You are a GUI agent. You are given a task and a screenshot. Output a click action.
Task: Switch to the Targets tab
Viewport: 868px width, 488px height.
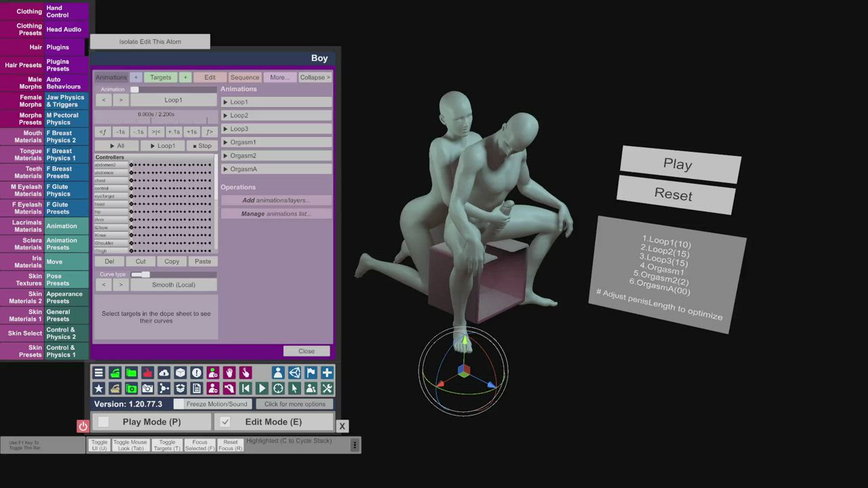point(161,77)
